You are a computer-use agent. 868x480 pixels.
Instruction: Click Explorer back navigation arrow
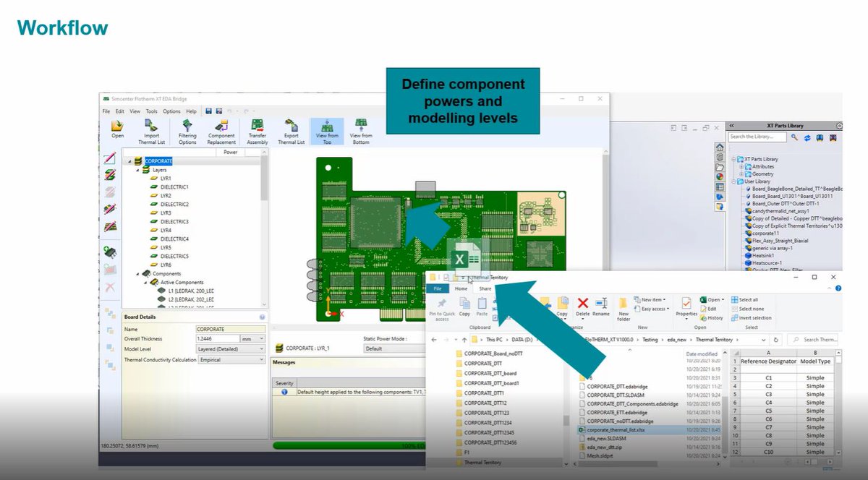(x=434, y=339)
